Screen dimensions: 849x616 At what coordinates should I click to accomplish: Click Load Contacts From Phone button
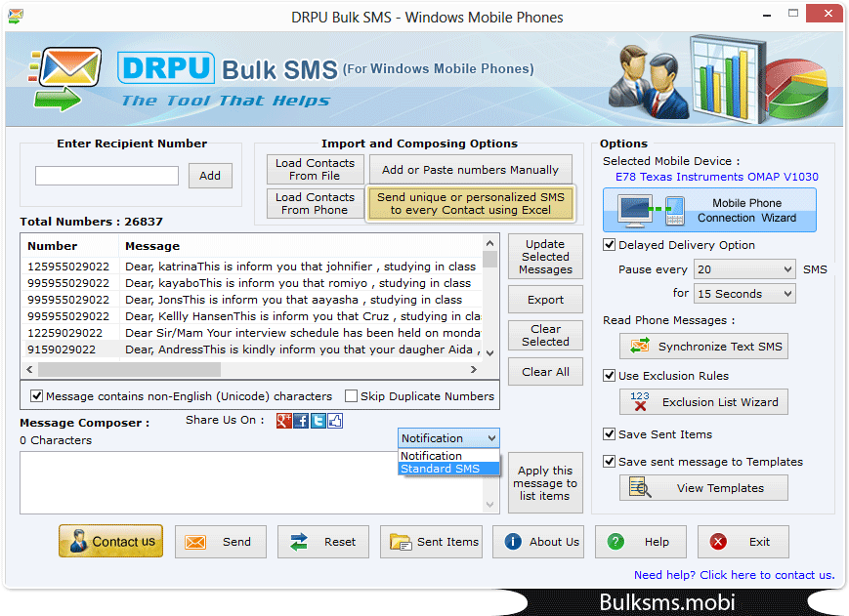pyautogui.click(x=316, y=203)
